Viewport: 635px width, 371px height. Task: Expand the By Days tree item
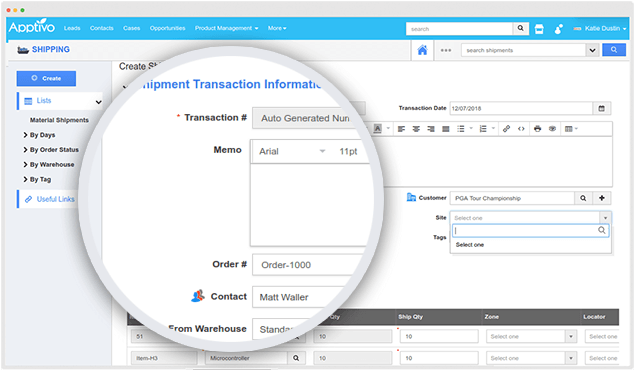[39, 135]
